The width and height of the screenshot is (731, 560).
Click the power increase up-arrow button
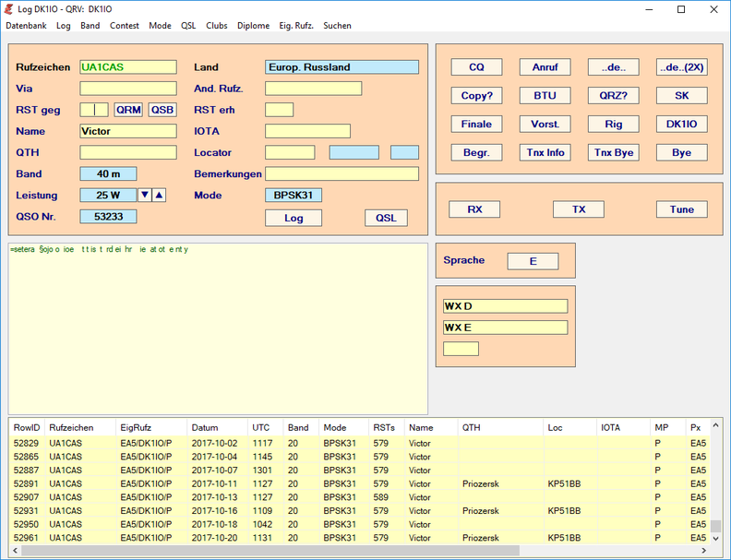point(159,195)
